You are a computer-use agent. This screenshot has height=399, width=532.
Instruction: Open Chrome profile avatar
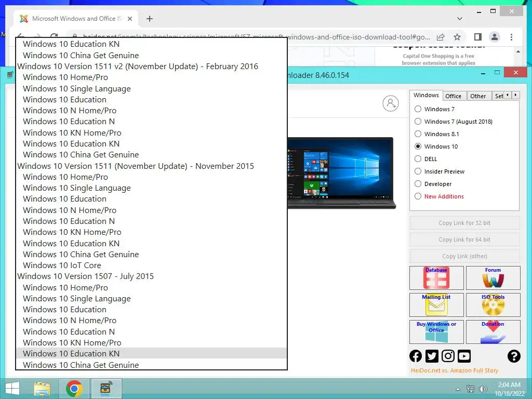(x=495, y=37)
